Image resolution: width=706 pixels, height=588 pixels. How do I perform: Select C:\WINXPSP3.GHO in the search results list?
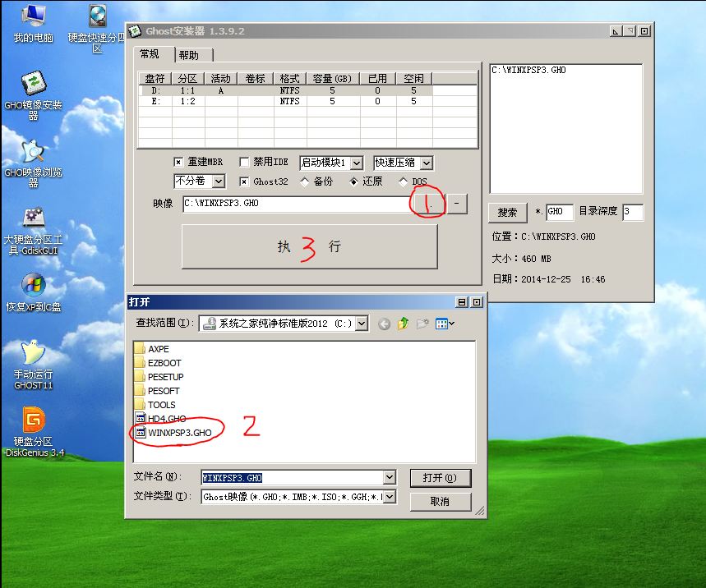pos(528,70)
